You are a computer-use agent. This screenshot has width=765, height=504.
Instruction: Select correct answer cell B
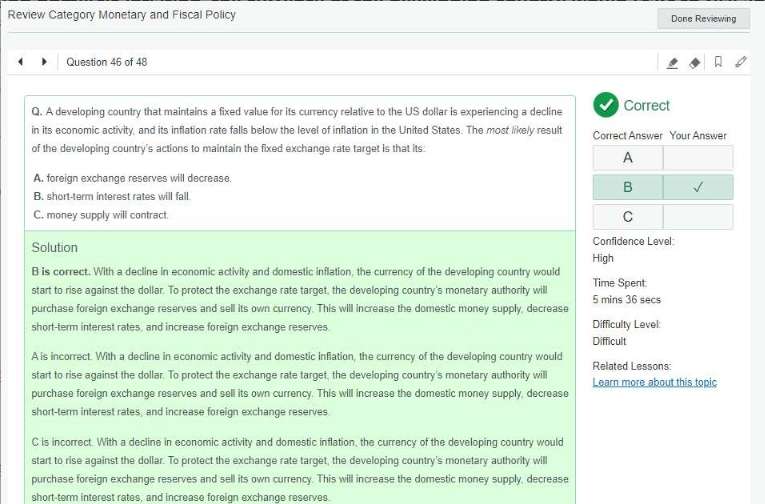(627, 187)
